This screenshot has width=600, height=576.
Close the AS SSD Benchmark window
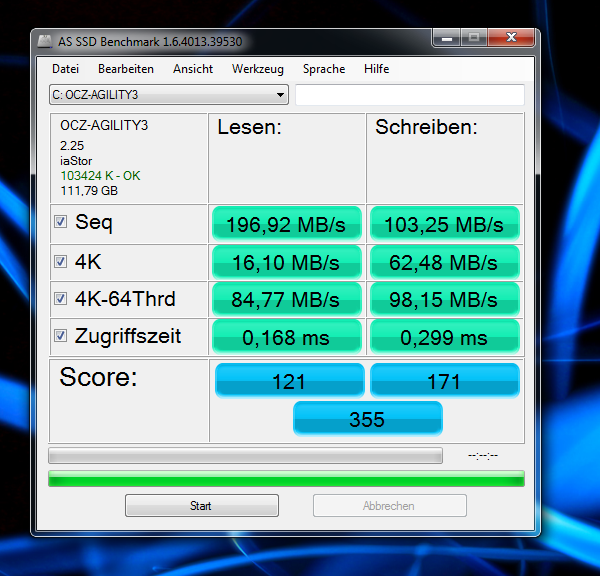pyautogui.click(x=511, y=38)
